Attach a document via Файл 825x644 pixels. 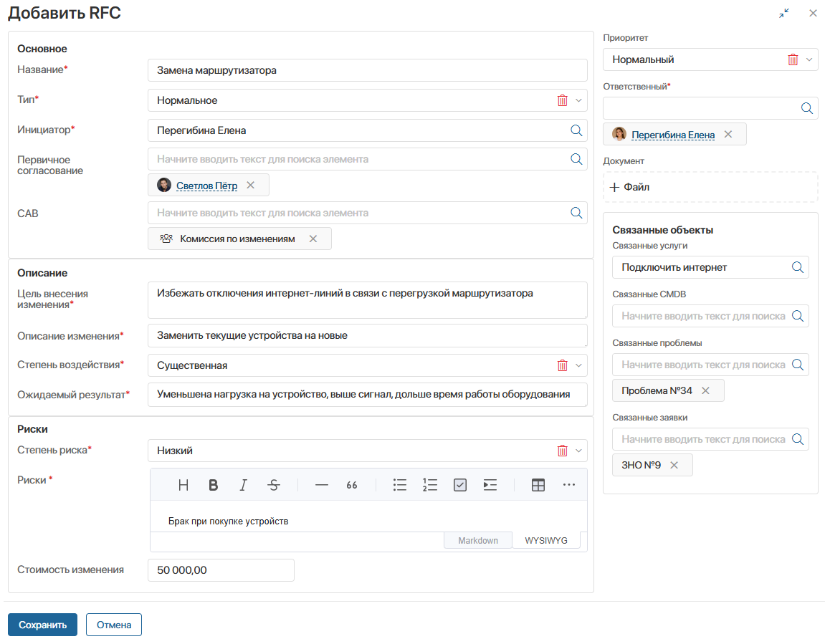pyautogui.click(x=629, y=187)
